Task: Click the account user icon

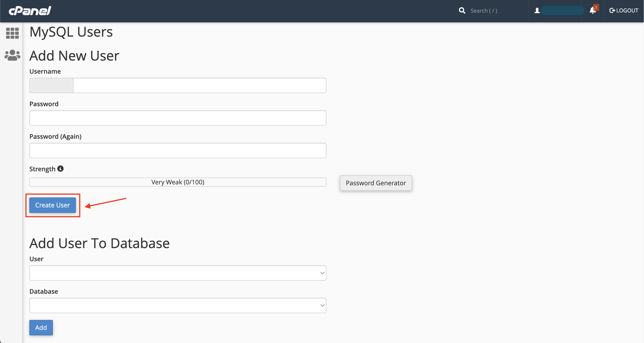Action: [537, 11]
